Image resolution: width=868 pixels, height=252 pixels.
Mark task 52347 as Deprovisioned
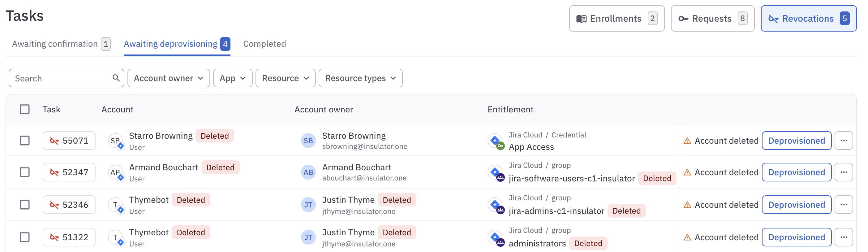[x=796, y=172]
